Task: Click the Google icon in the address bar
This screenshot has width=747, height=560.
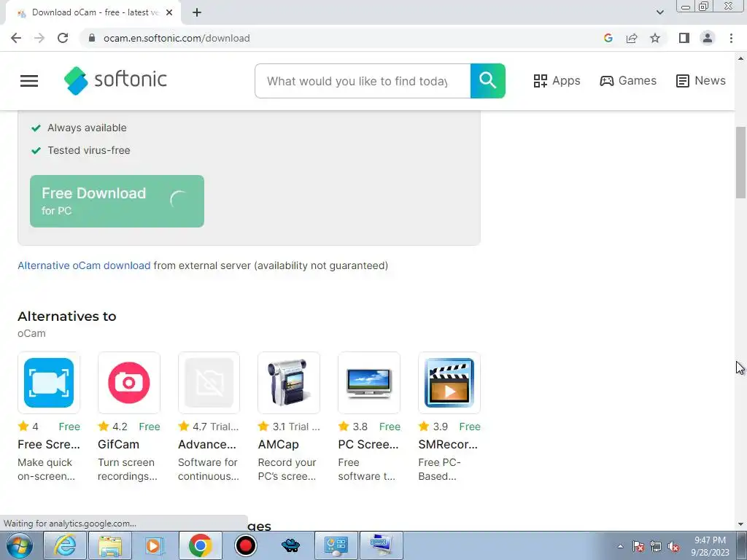Action: (x=608, y=38)
